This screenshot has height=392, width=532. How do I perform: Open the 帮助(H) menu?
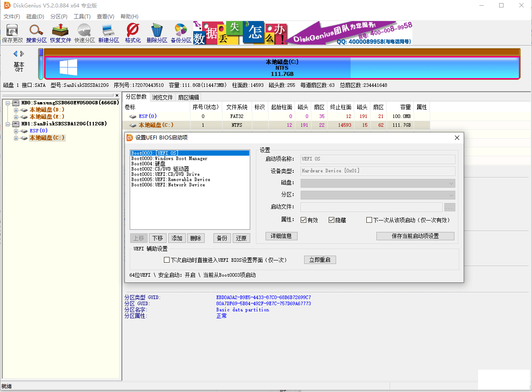[x=129, y=16]
